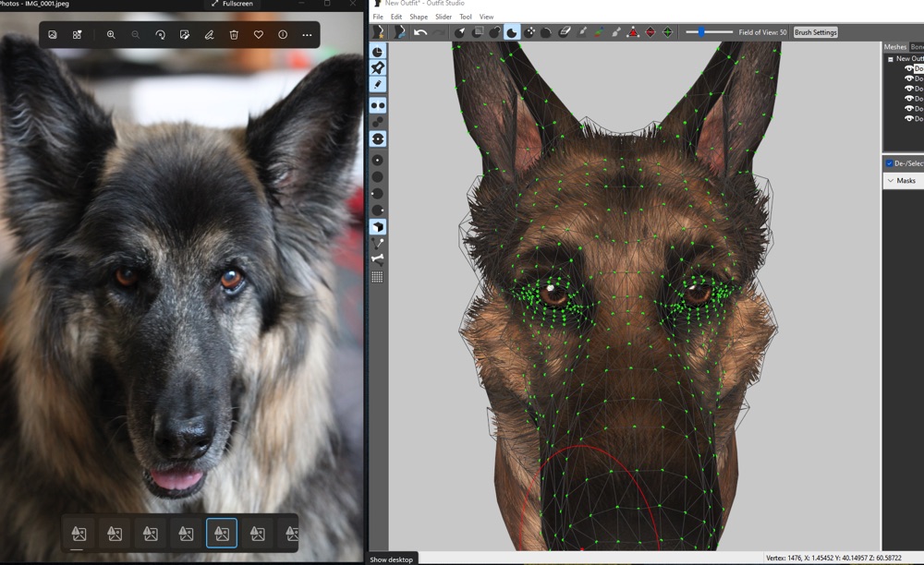Open Brush Settings
The image size is (924, 565).
click(816, 32)
